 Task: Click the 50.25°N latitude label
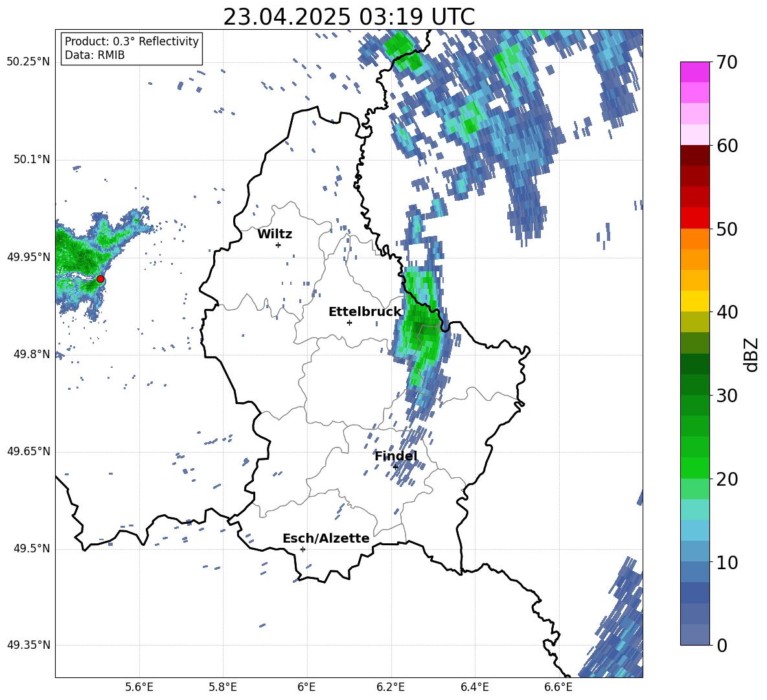29,62
